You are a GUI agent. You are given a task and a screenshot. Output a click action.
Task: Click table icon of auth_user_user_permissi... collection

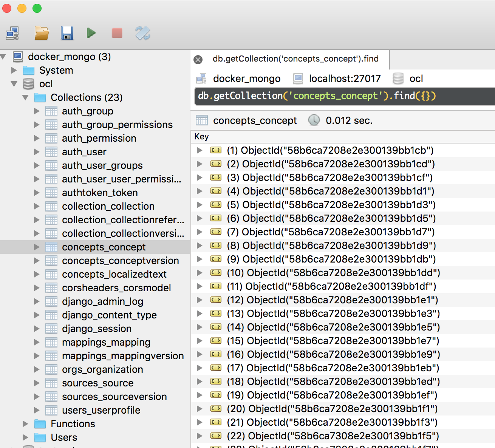(x=51, y=179)
